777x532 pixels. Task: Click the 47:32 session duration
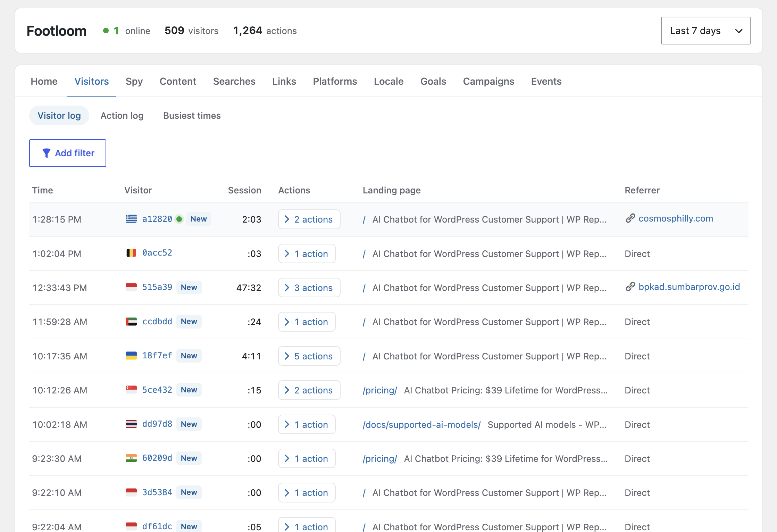point(249,288)
